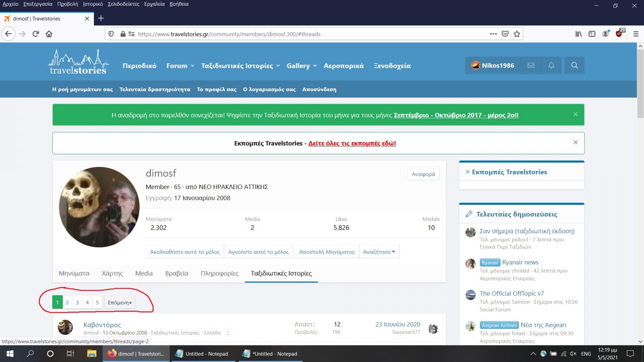The image size is (644, 362).
Task: Switch to the Πληροφορίες profile tab
Action: tap(220, 273)
